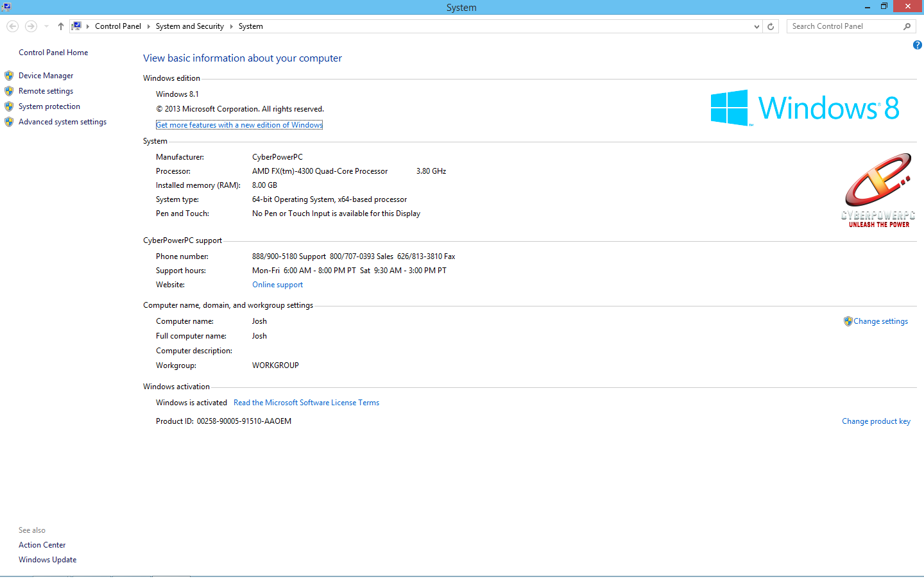Open the recent locations dropdown arrow
Image resolution: width=924 pixels, height=579 pixels.
(x=46, y=26)
